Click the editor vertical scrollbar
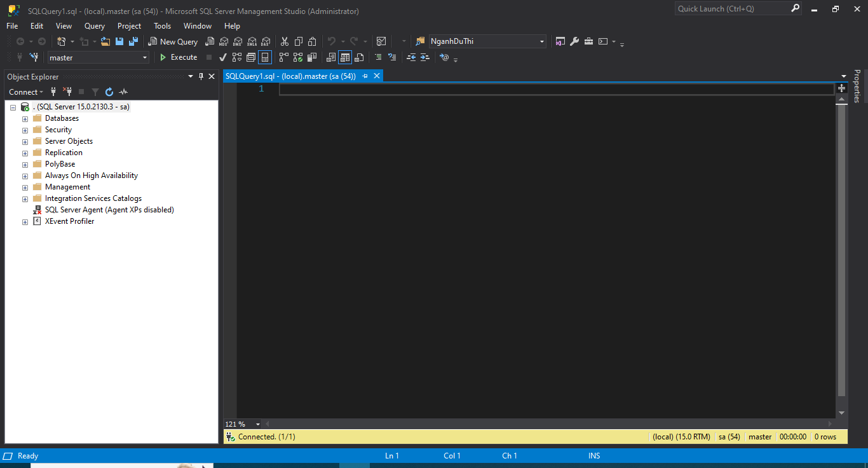 point(842,251)
